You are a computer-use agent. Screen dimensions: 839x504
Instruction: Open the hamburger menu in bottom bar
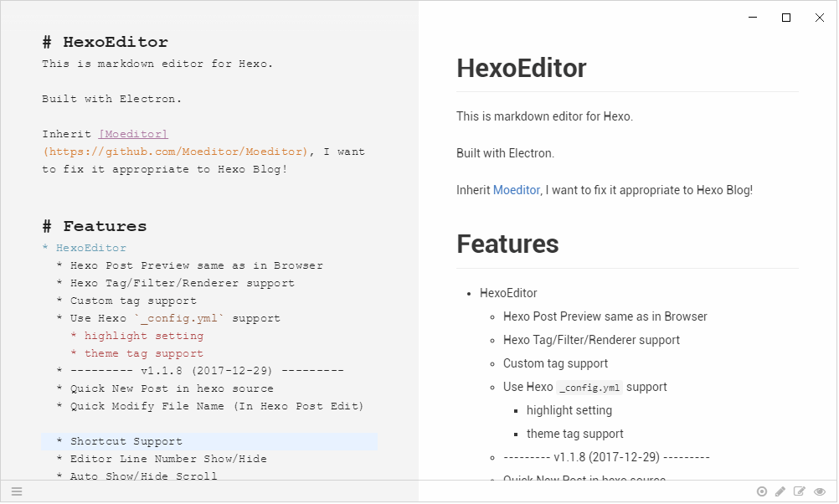pos(17,491)
